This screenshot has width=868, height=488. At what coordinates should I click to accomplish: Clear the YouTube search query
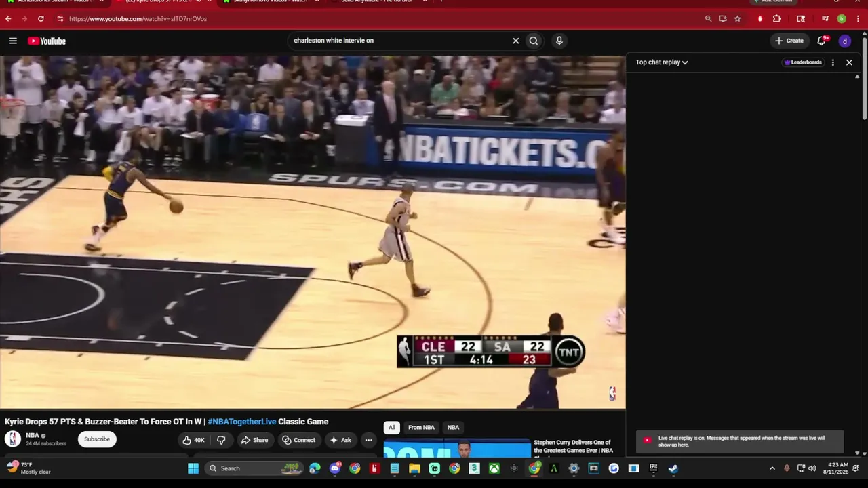point(515,41)
